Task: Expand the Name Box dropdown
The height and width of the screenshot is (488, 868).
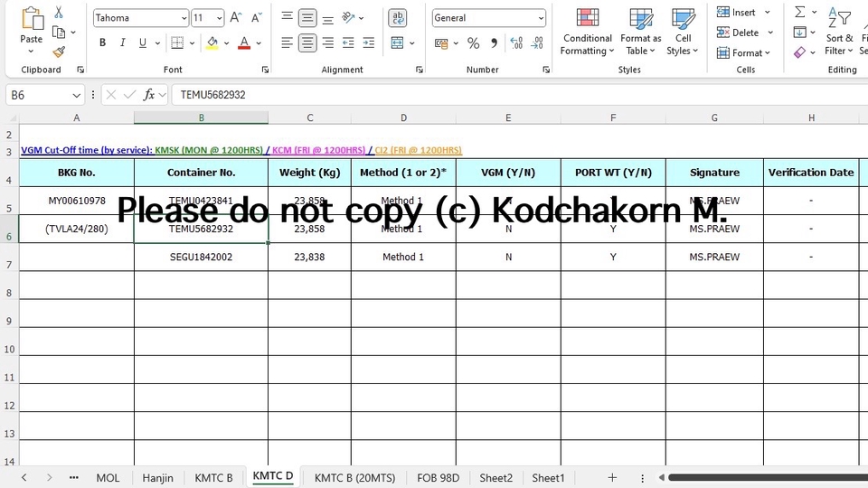Action: coord(76,95)
